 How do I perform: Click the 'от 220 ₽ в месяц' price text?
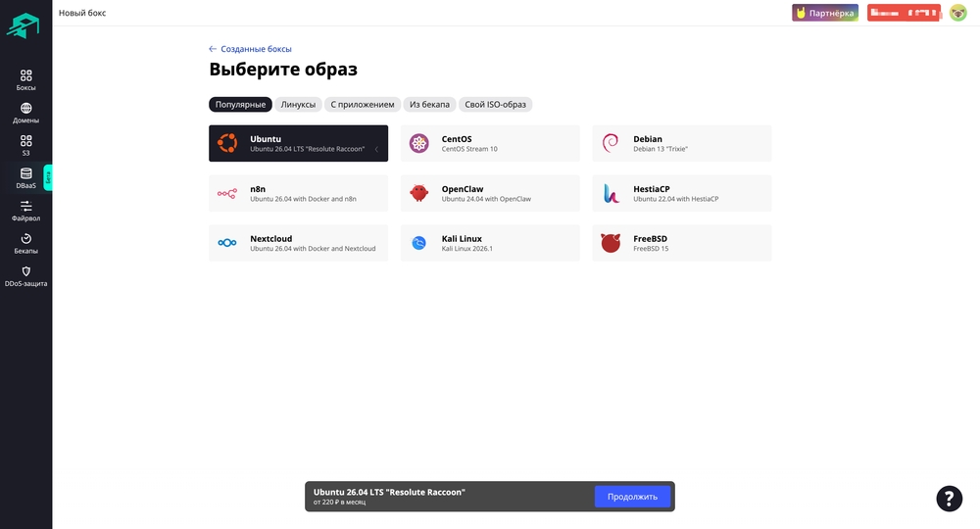[339, 503]
